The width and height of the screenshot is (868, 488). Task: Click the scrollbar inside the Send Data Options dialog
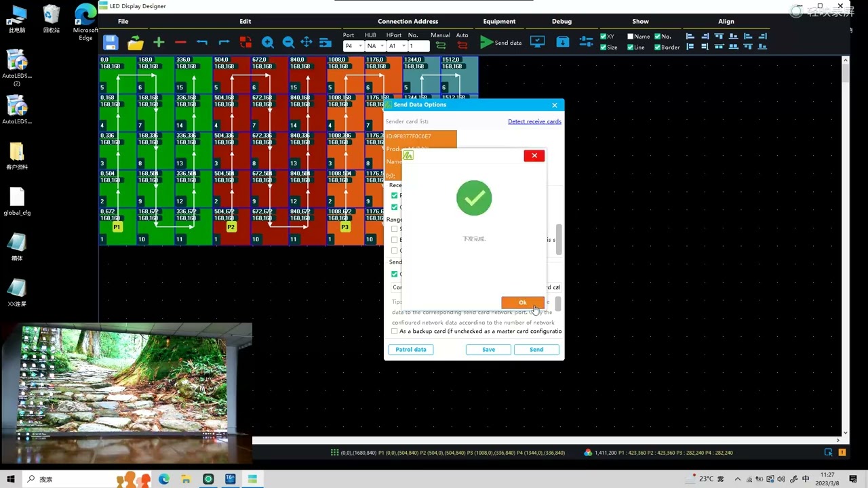coord(559,239)
